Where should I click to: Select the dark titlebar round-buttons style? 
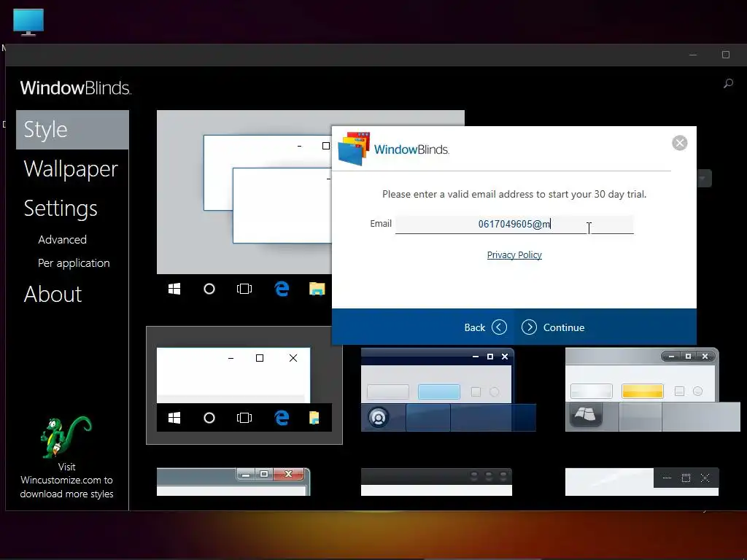coord(436,482)
